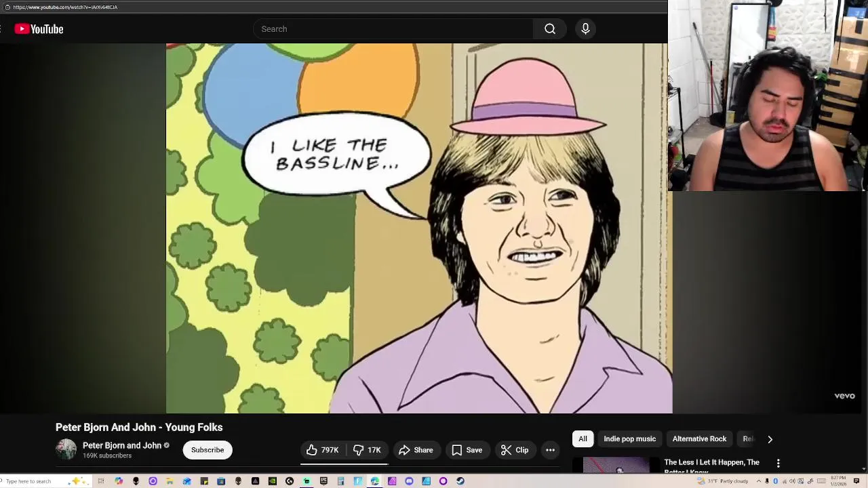Screen dimensions: 868x488
Task: Open more actions three-dot menu
Action: [x=550, y=450]
